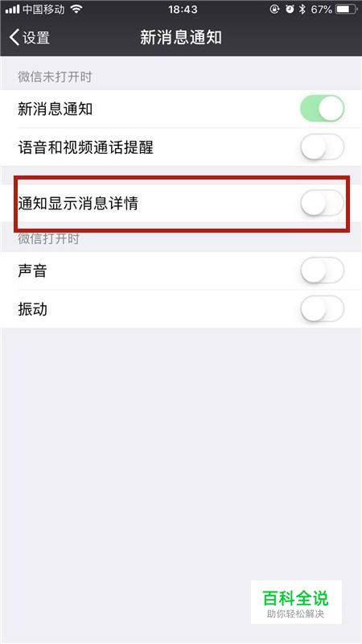
Task: Turn on 振动 toggle
Action: click(x=323, y=308)
